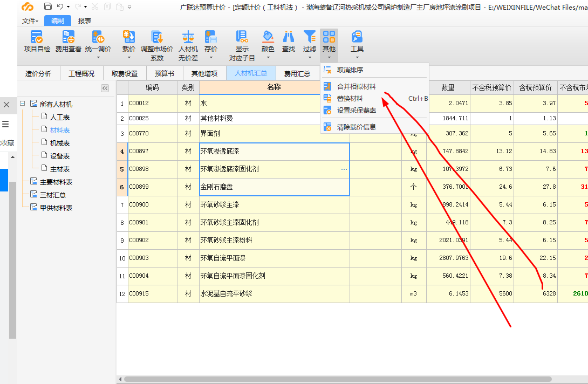Open the 工具 dropdown arrow

(x=357, y=58)
